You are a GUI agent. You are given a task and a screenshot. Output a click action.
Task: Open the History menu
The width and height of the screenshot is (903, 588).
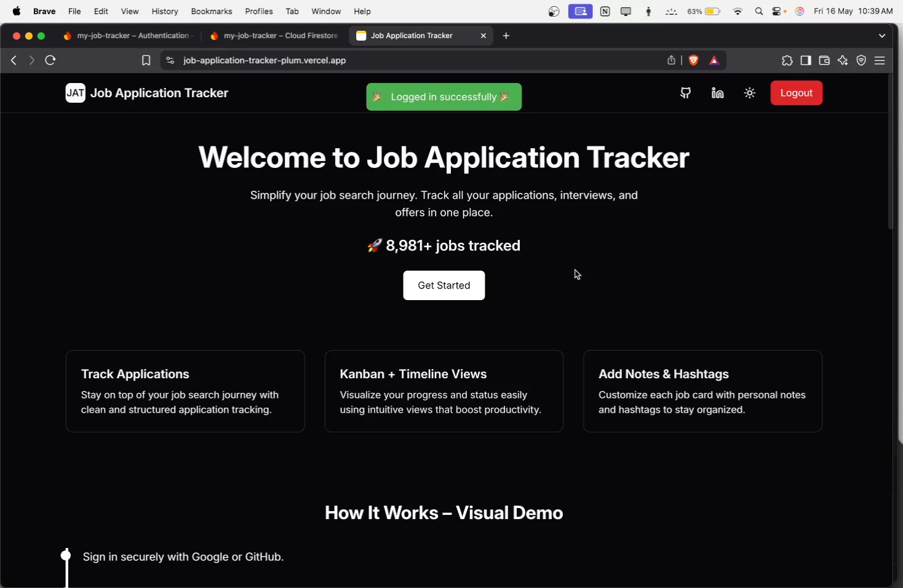[x=165, y=11]
